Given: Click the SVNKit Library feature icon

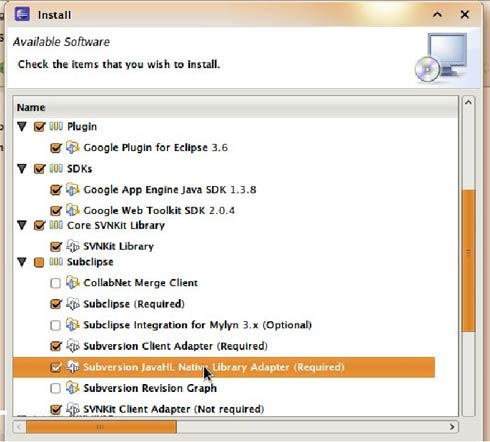Looking at the screenshot, I should click(x=73, y=246).
